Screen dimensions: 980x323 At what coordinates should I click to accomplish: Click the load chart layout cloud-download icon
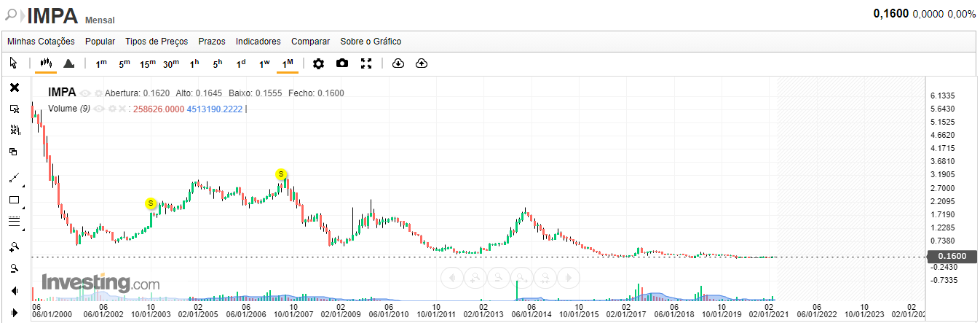pyautogui.click(x=398, y=63)
